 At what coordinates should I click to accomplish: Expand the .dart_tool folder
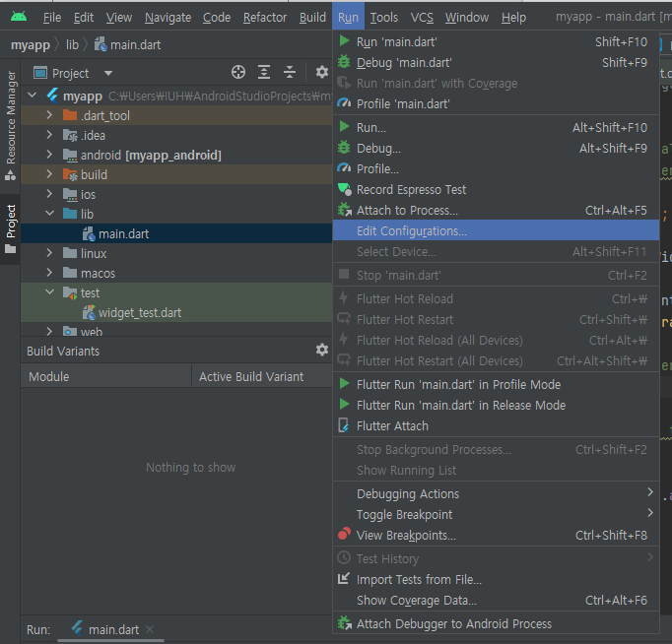49,115
